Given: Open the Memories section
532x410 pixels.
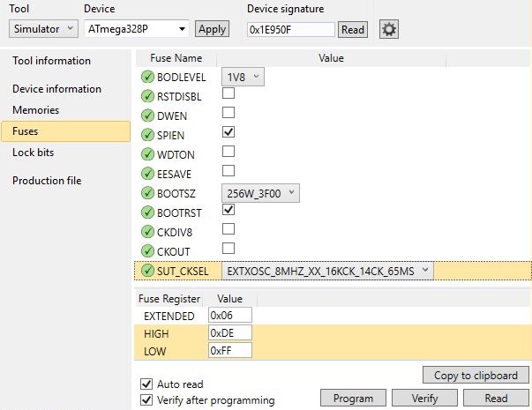Looking at the screenshot, I should click(36, 110).
